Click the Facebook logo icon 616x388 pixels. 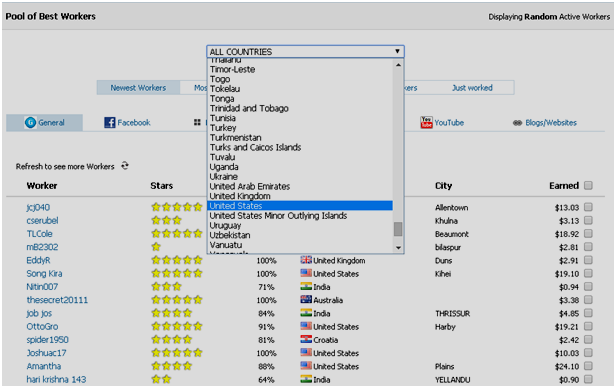tap(110, 123)
